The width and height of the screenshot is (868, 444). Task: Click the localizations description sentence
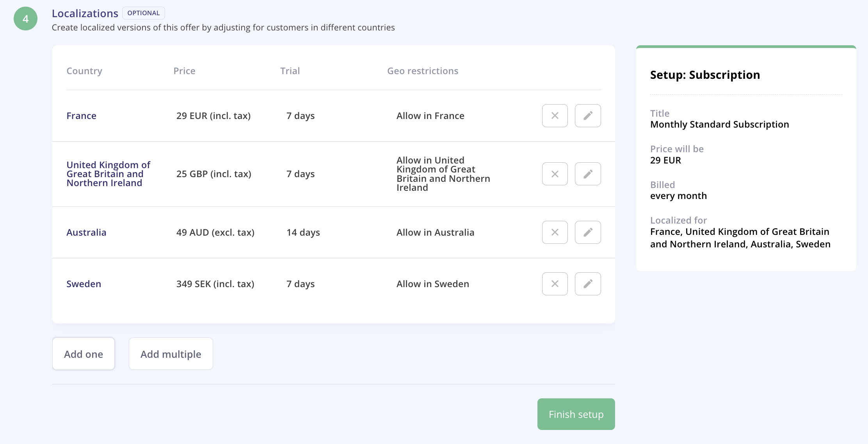coord(223,28)
